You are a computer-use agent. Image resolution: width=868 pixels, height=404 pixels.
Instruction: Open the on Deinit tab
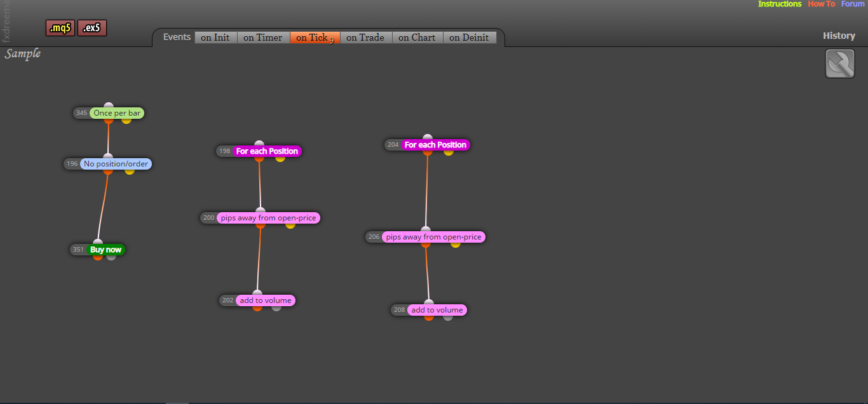coord(469,37)
